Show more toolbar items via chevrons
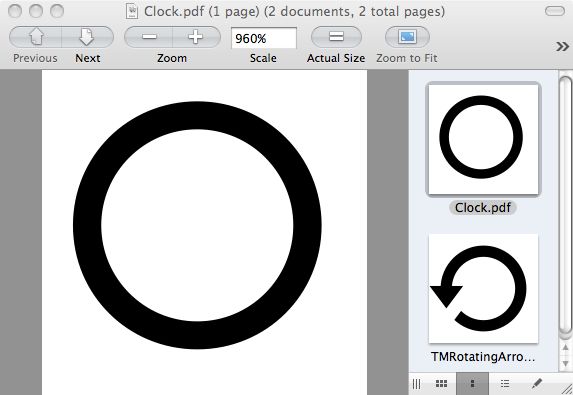The width and height of the screenshot is (573, 395). coord(562,46)
